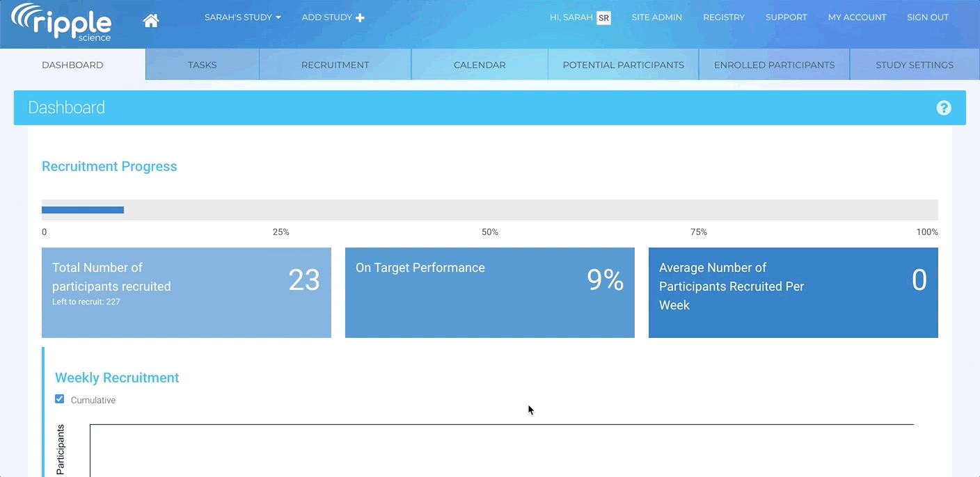Viewport: 980px width, 477px height.
Task: Open the Recruitment tab
Action: (x=335, y=65)
